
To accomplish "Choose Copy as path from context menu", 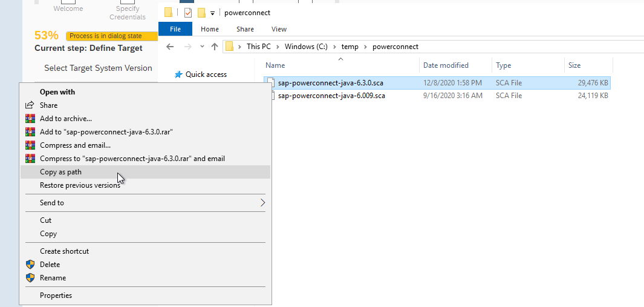I will tap(60, 172).
